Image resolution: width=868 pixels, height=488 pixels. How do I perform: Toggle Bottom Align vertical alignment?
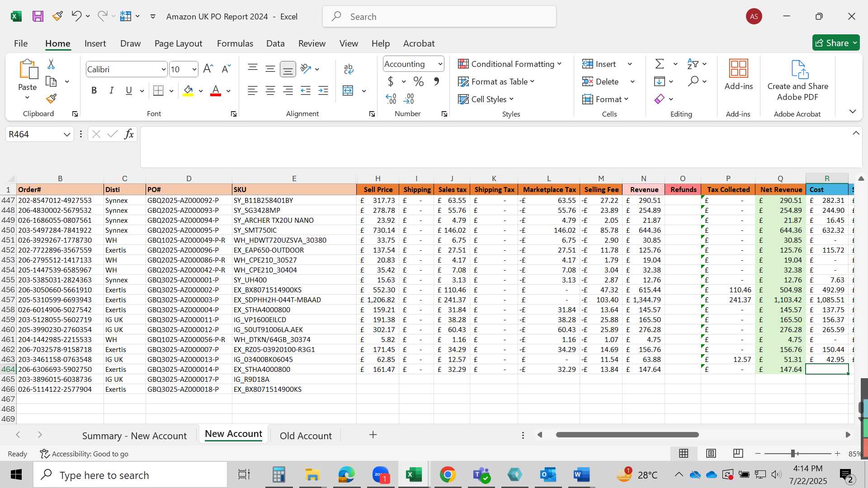coord(288,69)
